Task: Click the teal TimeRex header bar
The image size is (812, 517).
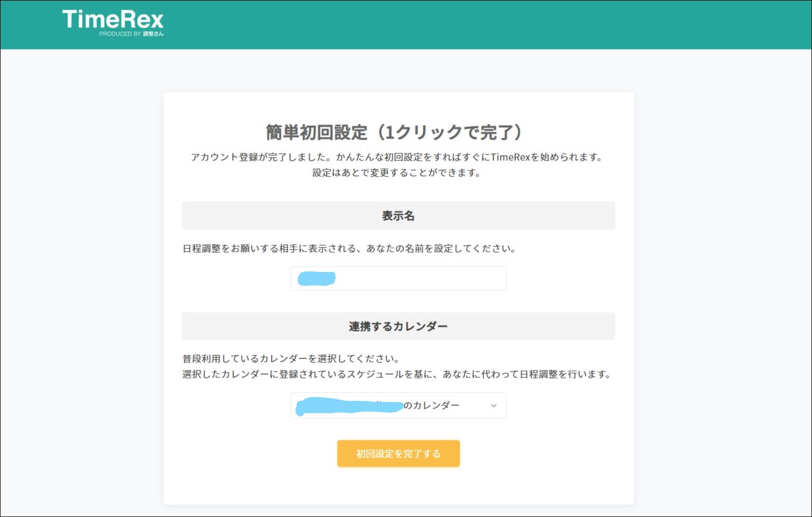Action: [484, 24]
